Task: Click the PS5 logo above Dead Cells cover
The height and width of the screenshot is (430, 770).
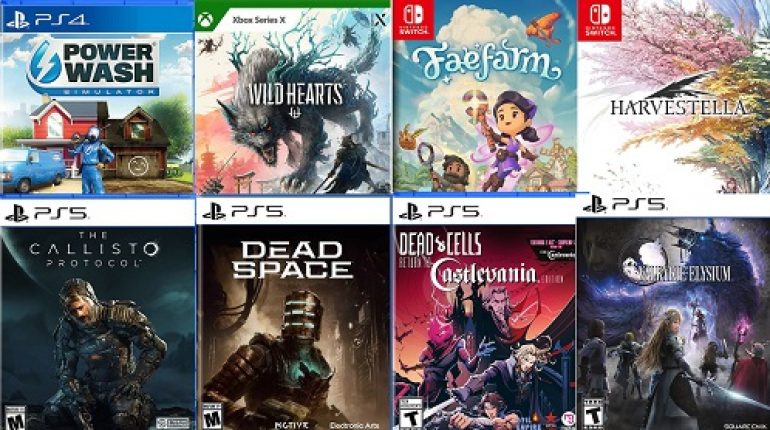Action: 439,212
